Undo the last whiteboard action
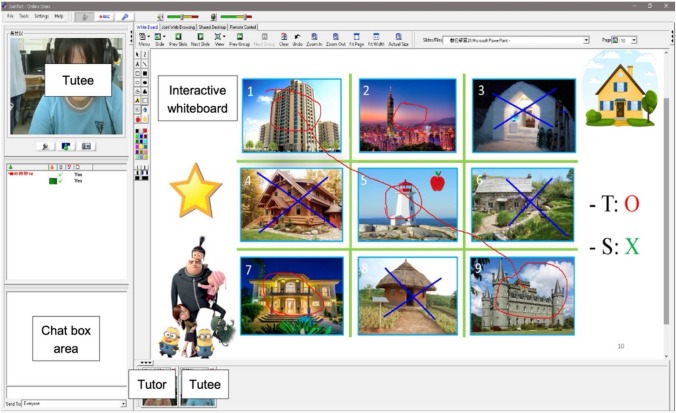Image resolution: width=676 pixels, height=413 pixels. [297, 40]
